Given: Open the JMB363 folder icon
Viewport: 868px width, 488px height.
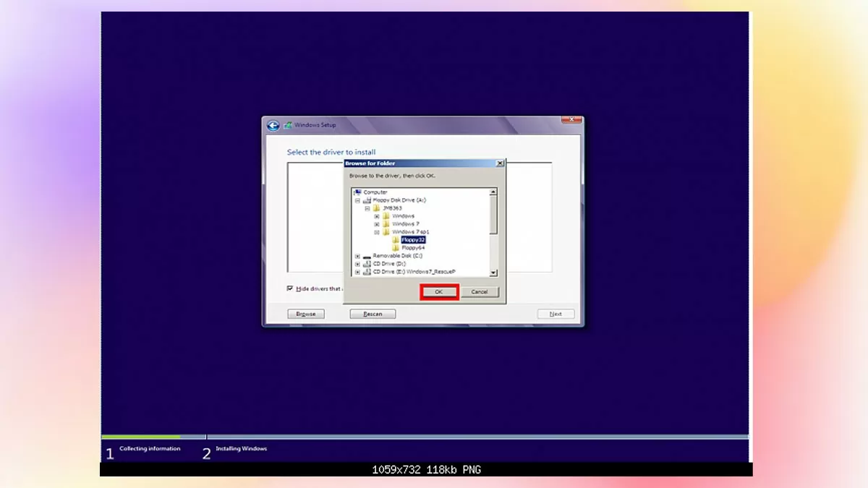Looking at the screenshot, I should pos(376,208).
